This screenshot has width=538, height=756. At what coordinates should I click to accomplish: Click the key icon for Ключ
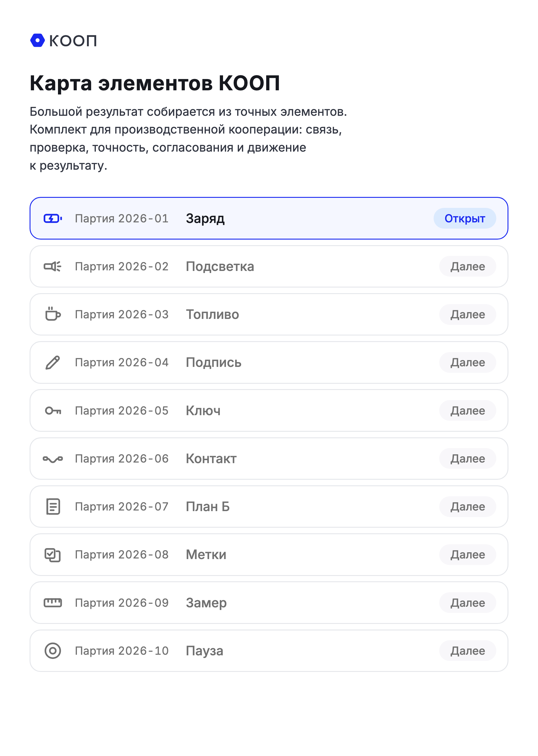[53, 410]
